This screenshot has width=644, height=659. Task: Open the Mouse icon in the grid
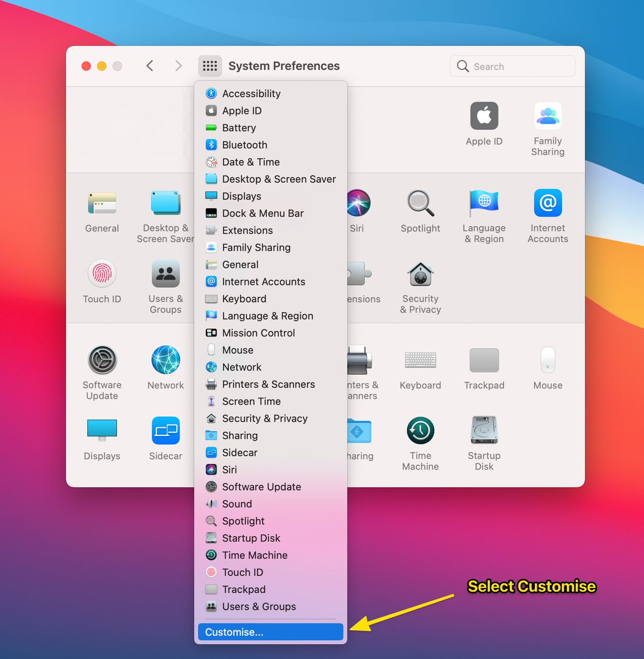(548, 360)
